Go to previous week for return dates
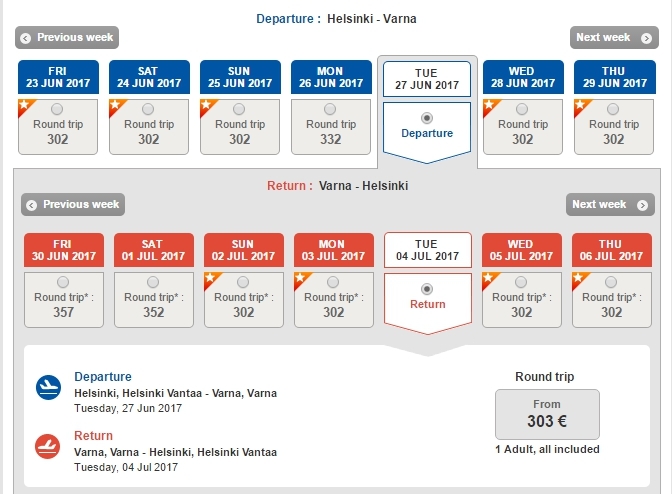Screen dimensions: 672x494 tap(71, 205)
